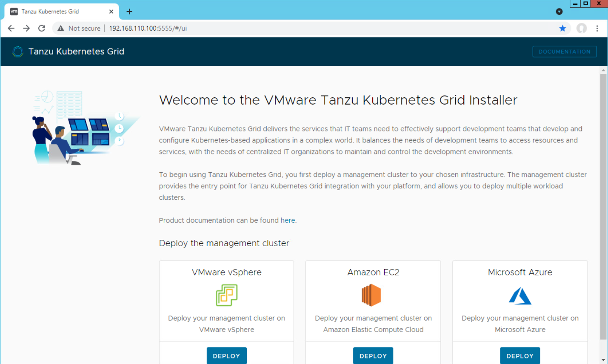Reload the page using the refresh icon
Viewport: 608px width, 364px height.
click(42, 28)
